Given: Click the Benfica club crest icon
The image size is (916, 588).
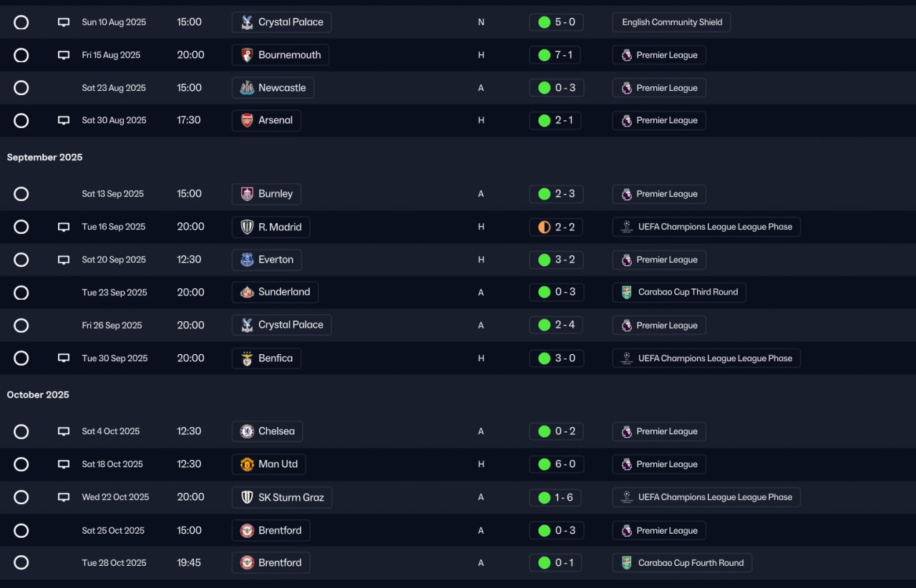Looking at the screenshot, I should coord(247,358).
